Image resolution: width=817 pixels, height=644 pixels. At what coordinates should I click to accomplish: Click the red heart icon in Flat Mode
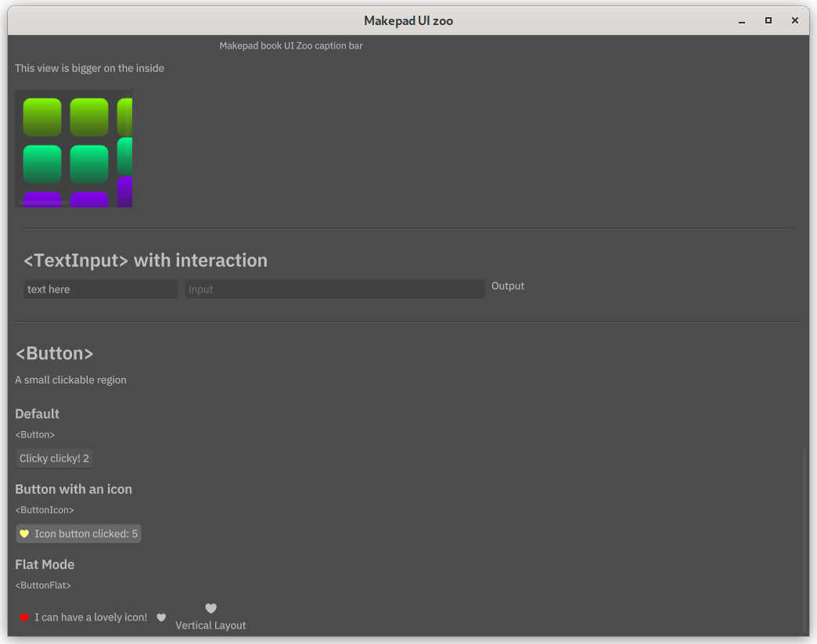[24, 617]
